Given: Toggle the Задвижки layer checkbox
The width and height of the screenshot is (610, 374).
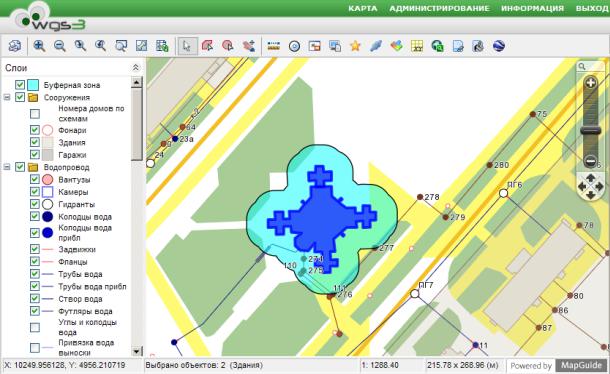Looking at the screenshot, I should [x=35, y=249].
